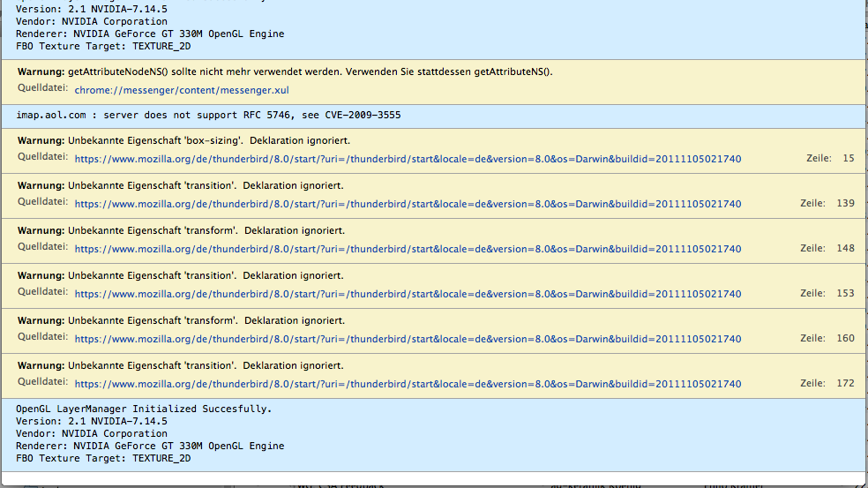Click the line number 'Zeile: 172'
Screen dimensions: 868x488
tap(827, 383)
